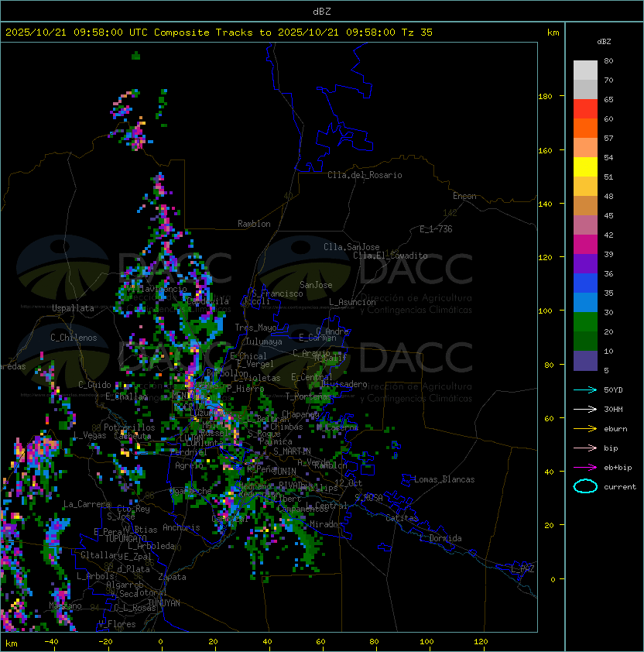Click the 'Tres_Mayo' place label

tap(255, 328)
